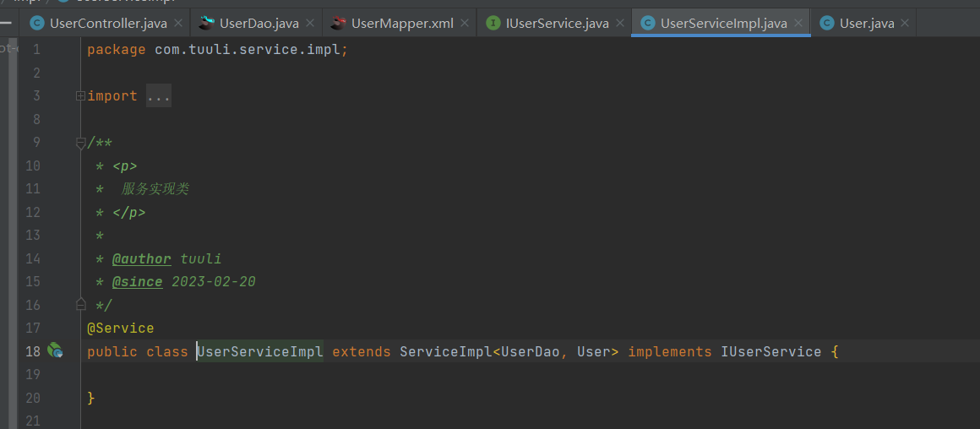Expand the collapsed import ellipsis placeholder
Viewport: 980px width, 429px height.
(159, 96)
